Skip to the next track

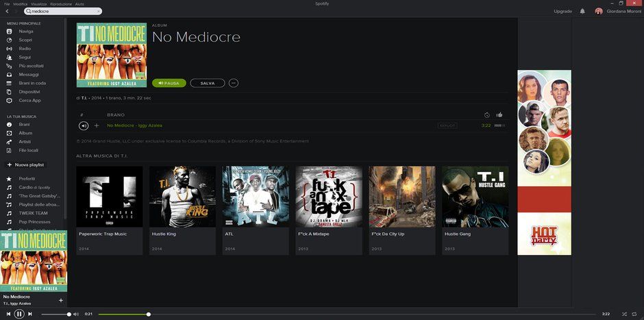coord(30,314)
